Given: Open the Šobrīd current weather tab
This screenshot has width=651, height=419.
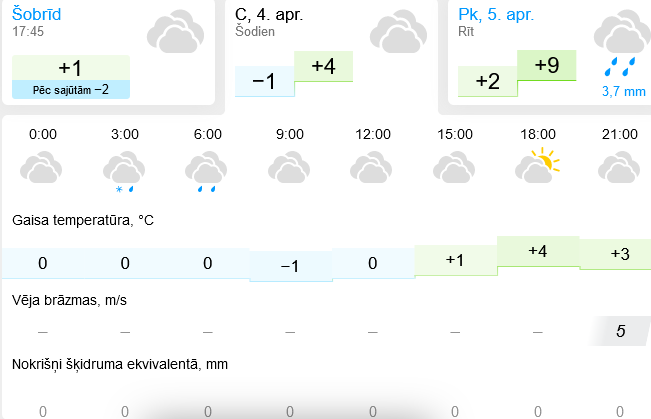Looking at the screenshot, I should (x=109, y=52).
